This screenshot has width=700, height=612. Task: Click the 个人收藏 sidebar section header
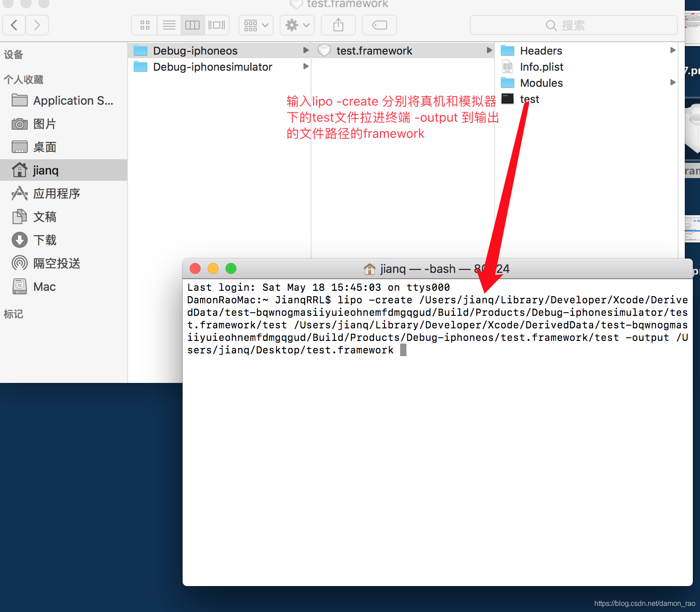click(x=23, y=80)
